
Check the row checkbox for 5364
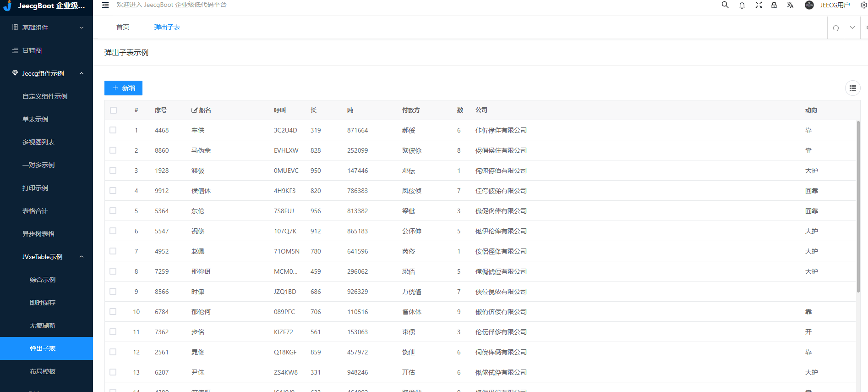click(113, 211)
